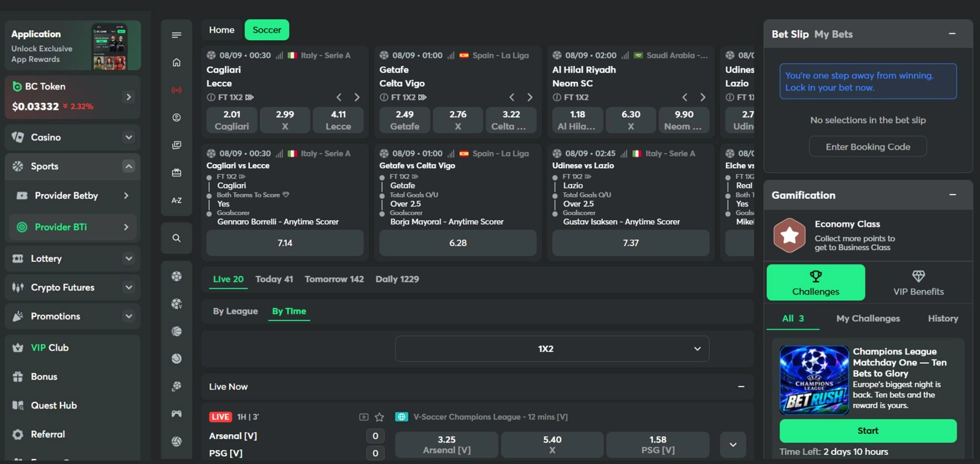Open the My Challenges tab
This screenshot has height=464, width=980.
coord(868,318)
